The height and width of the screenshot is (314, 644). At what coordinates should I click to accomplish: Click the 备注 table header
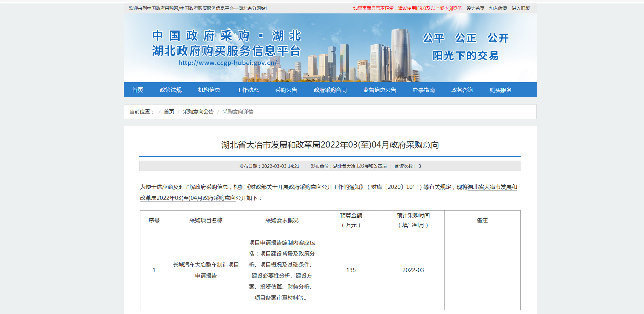point(482,220)
